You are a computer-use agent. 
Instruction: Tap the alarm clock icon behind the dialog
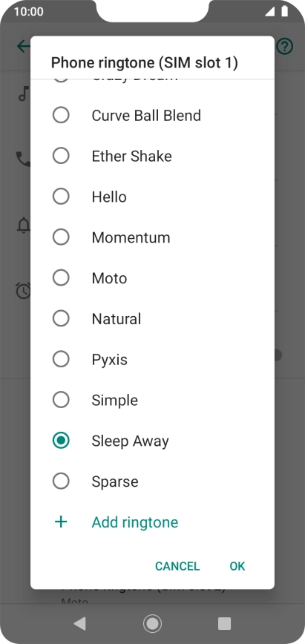[x=24, y=290]
